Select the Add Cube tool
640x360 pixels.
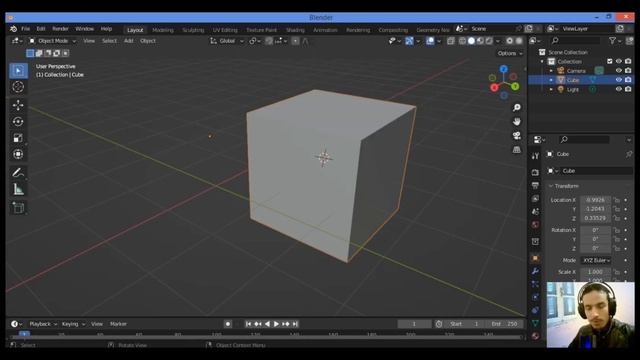(x=18, y=208)
